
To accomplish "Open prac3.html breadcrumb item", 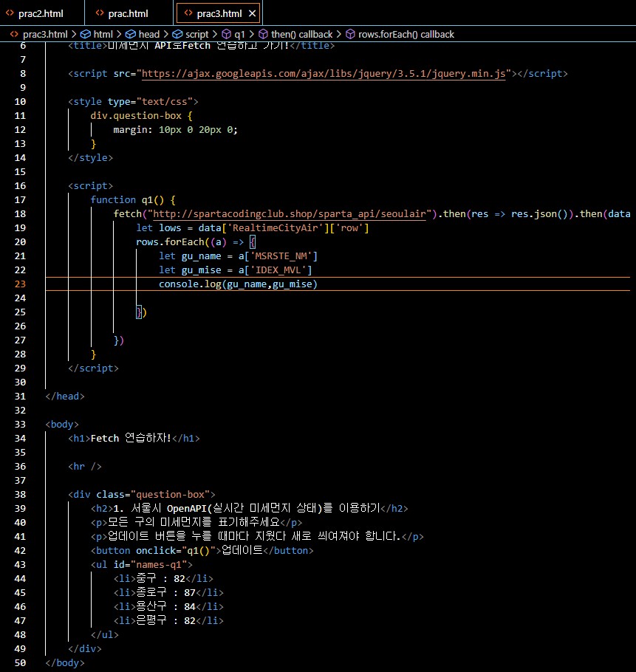I will [45, 34].
